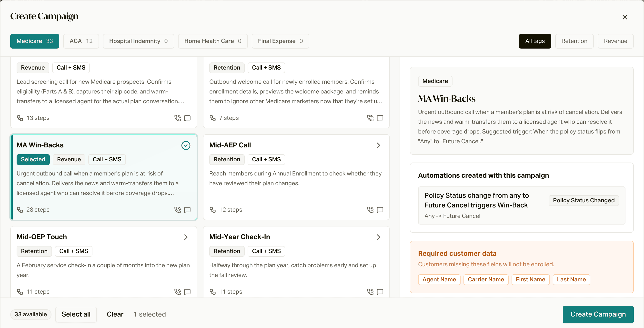This screenshot has height=328, width=644.
Task: Click SMS chat icon on Mid-Year Check-In card
Action: click(380, 292)
